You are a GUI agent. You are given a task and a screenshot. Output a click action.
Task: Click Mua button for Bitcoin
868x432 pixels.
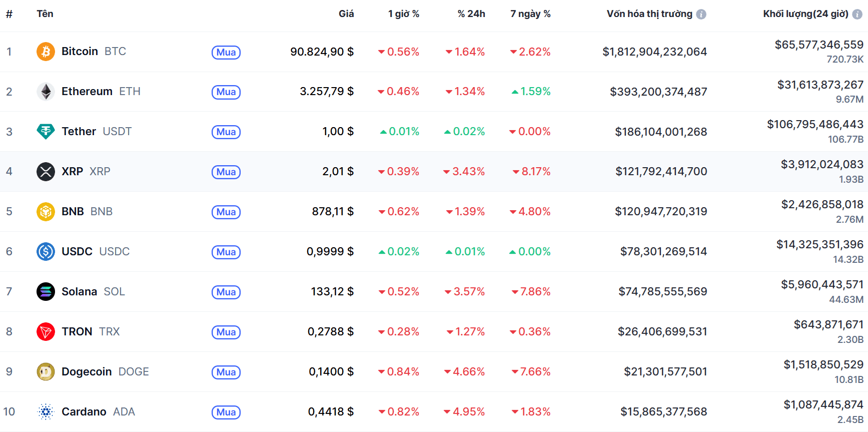point(226,52)
